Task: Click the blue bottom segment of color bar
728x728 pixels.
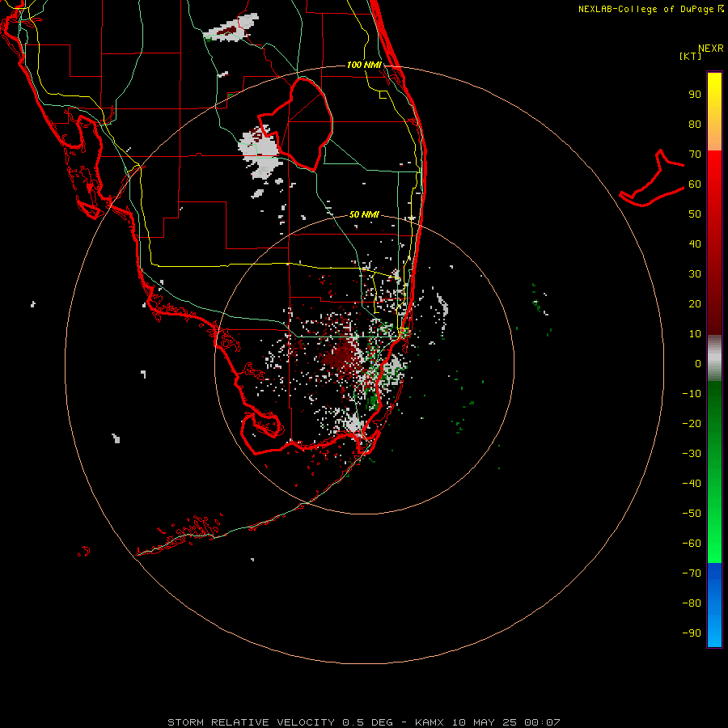Action: pos(714,605)
